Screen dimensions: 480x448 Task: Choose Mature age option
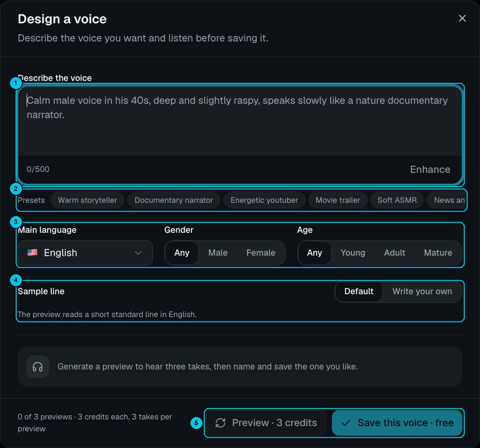[438, 253]
